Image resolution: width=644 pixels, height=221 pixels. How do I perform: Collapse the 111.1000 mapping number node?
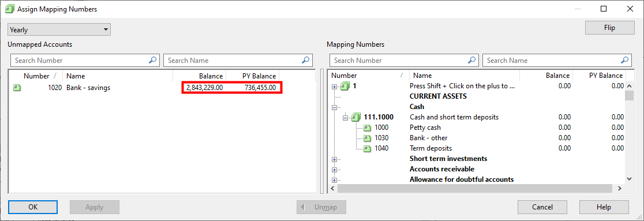tap(346, 118)
